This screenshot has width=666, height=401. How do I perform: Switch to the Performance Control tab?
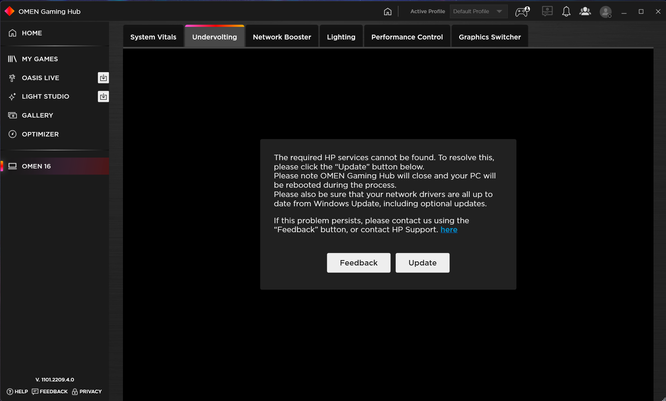tap(407, 37)
